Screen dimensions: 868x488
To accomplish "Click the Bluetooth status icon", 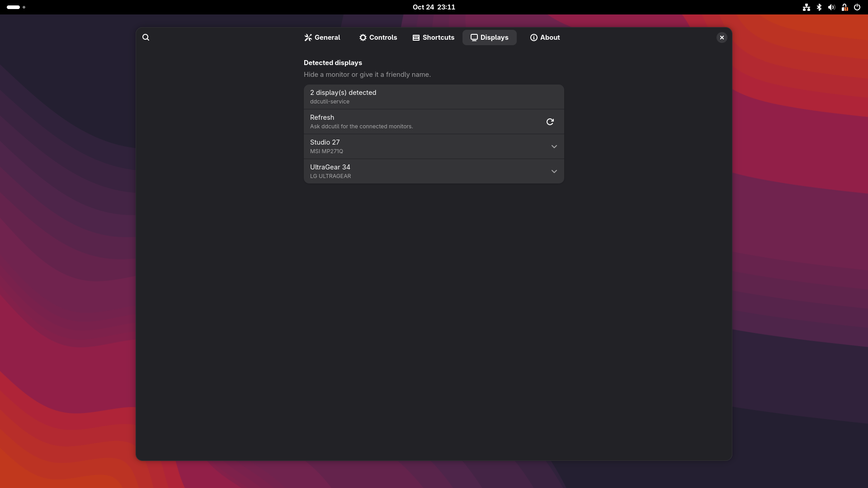I will coord(819,7).
